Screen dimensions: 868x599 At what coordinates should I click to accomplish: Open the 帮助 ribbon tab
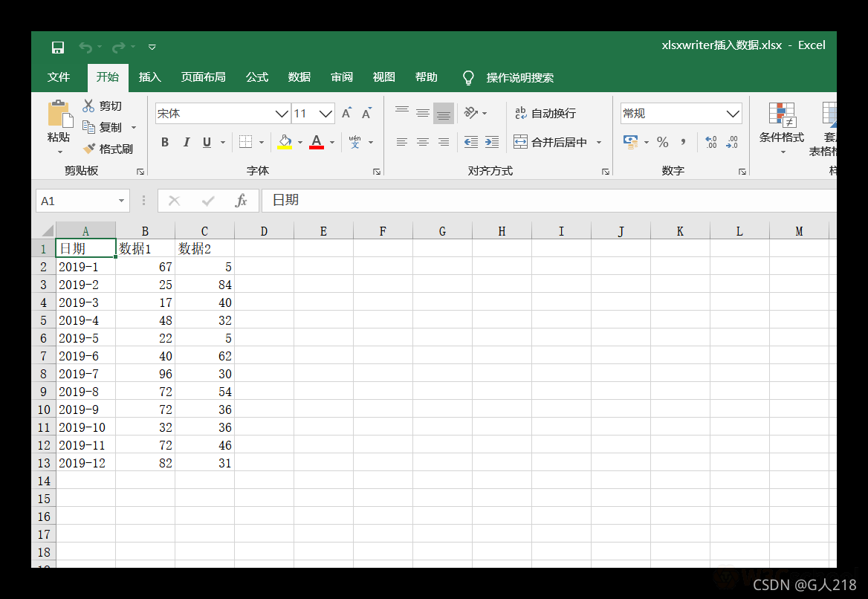pyautogui.click(x=427, y=77)
